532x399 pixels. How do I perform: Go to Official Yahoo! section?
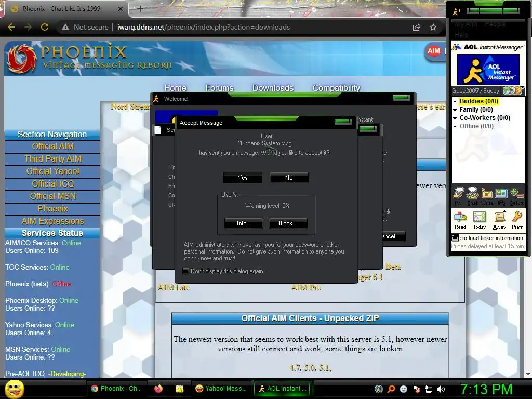(x=52, y=171)
